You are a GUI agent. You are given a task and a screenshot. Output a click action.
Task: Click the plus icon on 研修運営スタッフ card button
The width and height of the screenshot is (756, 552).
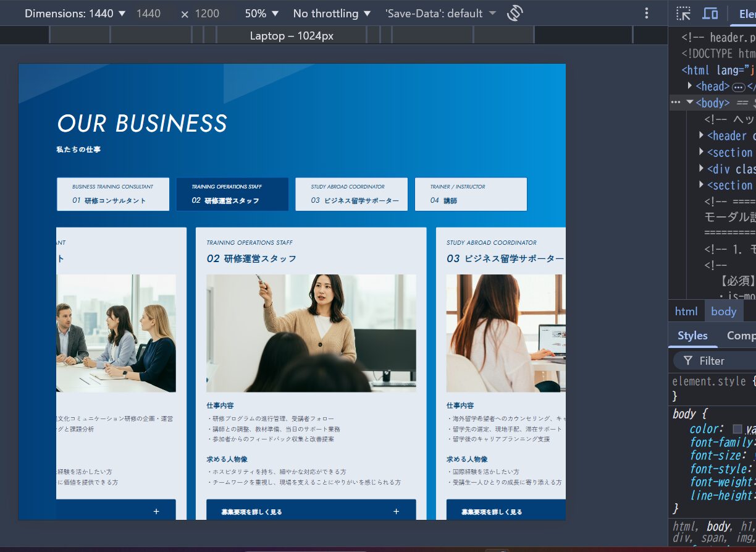396,511
